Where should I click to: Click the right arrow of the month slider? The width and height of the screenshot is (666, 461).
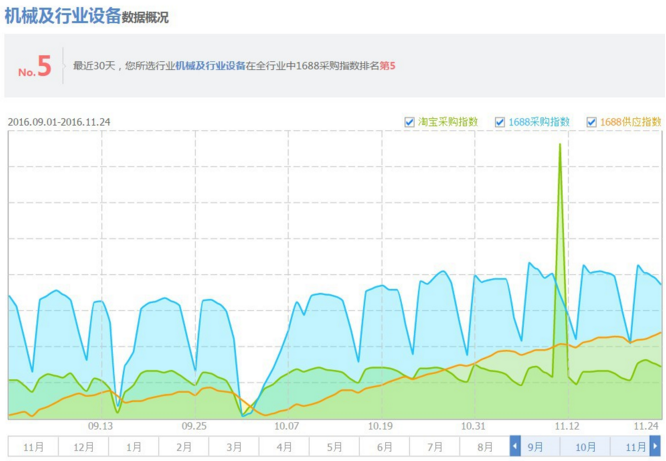(x=655, y=447)
